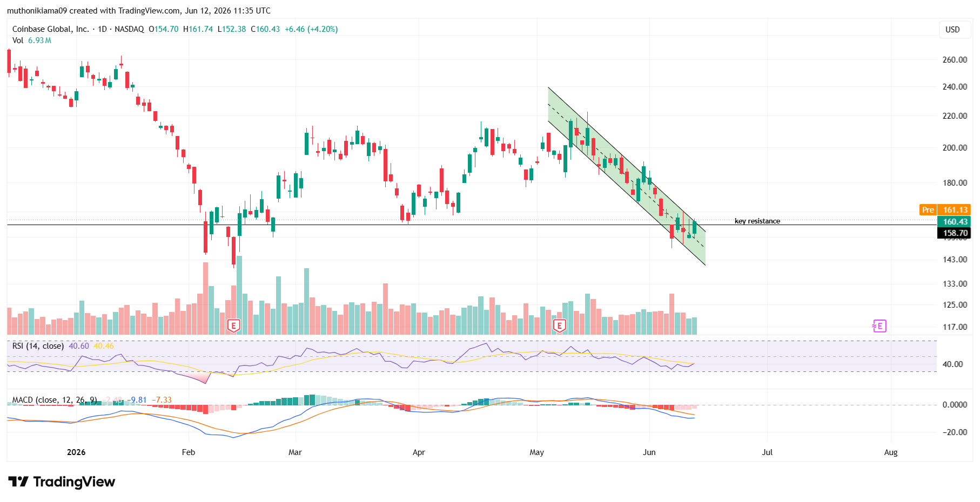Click the 260.00 price axis label
Image resolution: width=980 pixels, height=502 pixels.
click(x=955, y=59)
